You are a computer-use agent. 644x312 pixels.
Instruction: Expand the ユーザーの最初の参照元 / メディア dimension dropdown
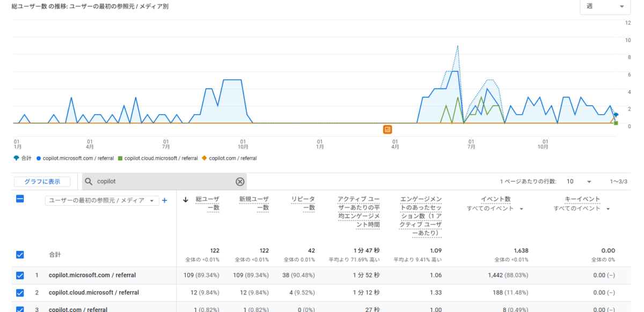tap(101, 200)
